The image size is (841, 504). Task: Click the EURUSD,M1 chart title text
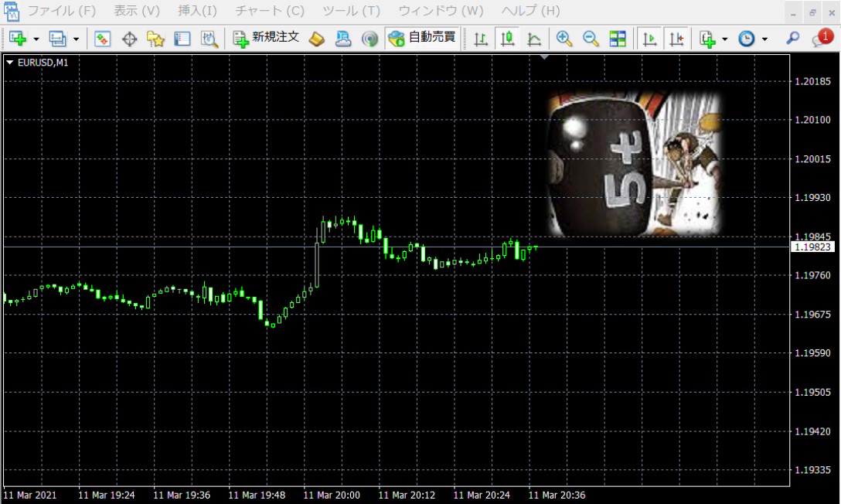[43, 63]
